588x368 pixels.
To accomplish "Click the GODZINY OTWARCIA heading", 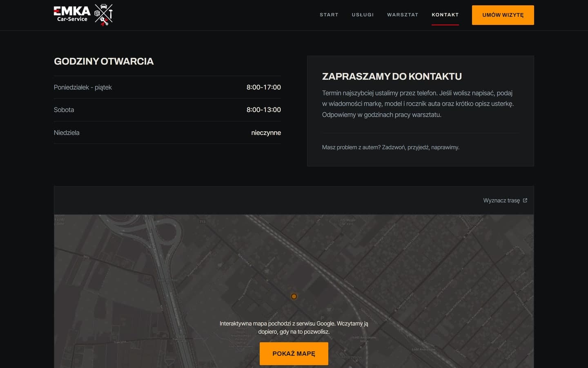I will [104, 61].
